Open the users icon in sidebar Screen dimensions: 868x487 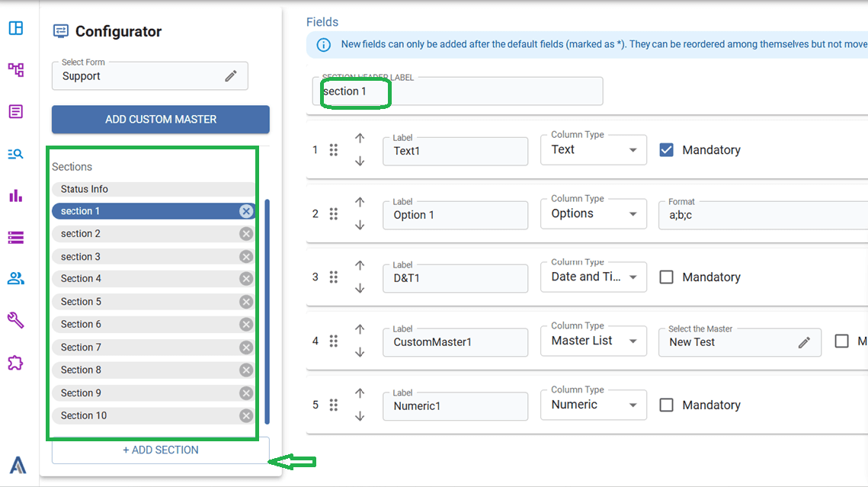point(16,278)
